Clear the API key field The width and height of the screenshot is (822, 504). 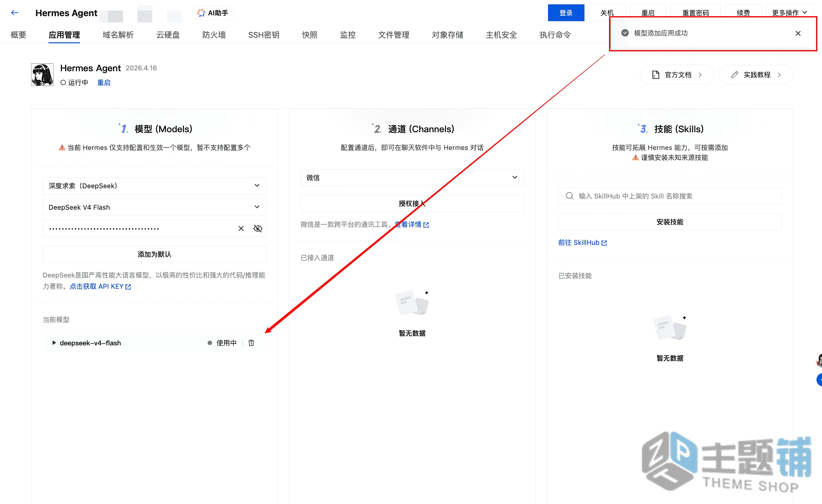pyautogui.click(x=241, y=228)
